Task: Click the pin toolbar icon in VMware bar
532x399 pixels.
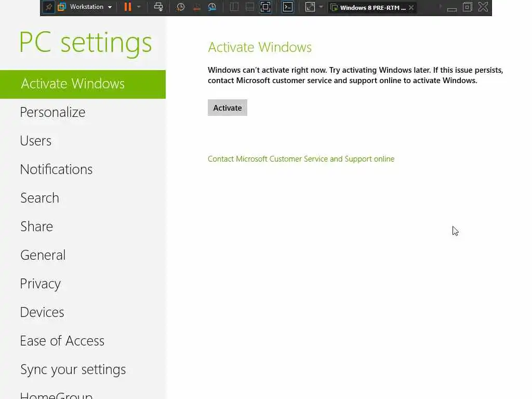Action: point(49,7)
